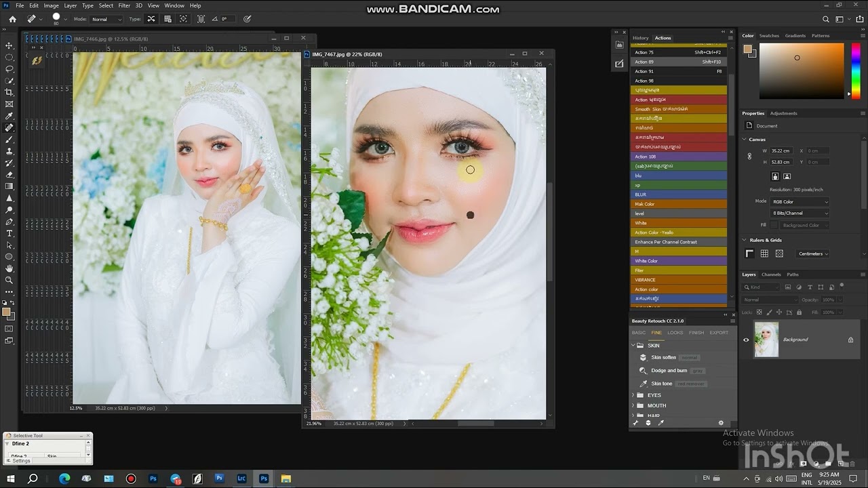Click the canvas width field 35.22 cm

(x=783, y=150)
